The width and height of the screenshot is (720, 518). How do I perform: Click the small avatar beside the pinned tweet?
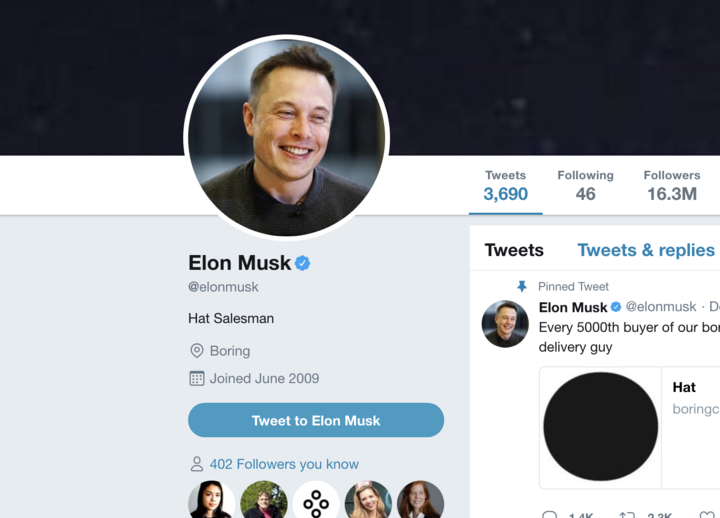point(505,324)
